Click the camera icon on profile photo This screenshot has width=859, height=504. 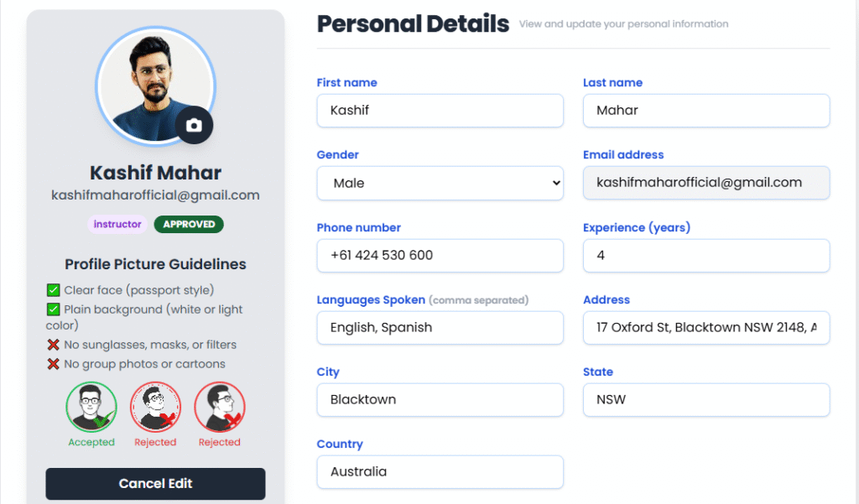pyautogui.click(x=195, y=125)
